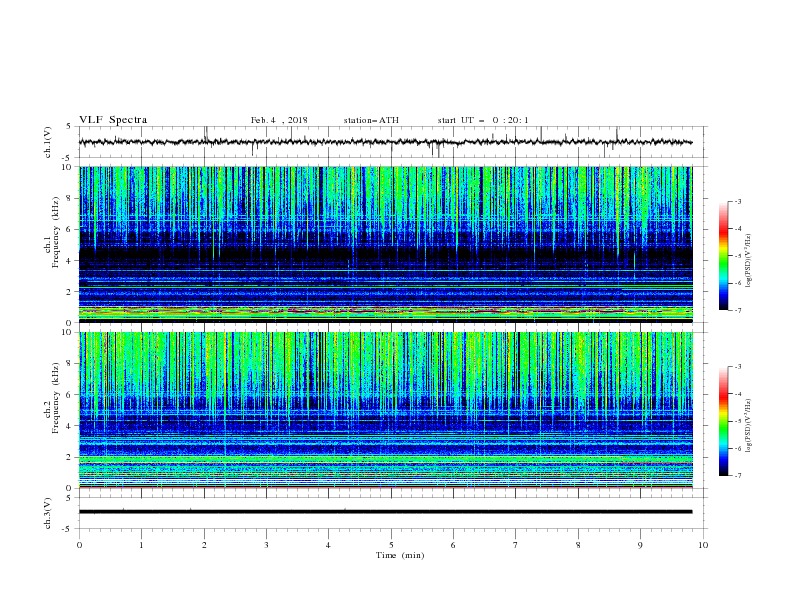Click the ch.1 PSD color bar
792x612 pixels.
tap(723, 256)
